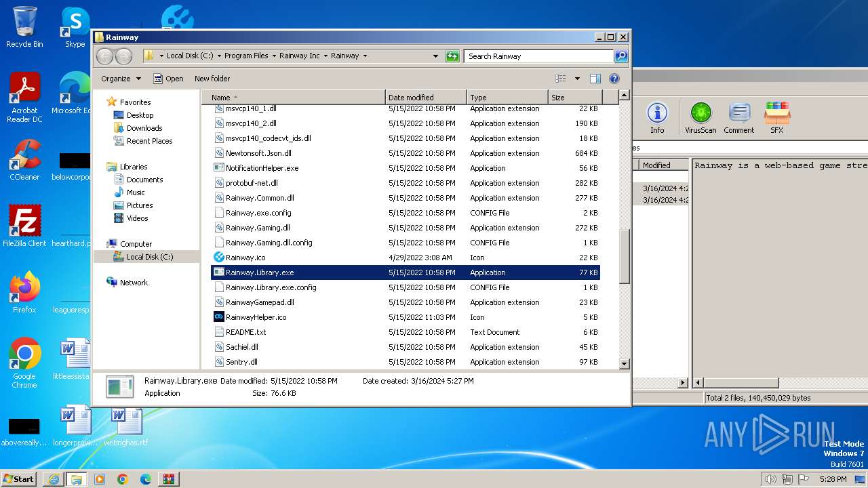Sort files by Date modified column
This screenshot has width=868, height=488.
(426, 98)
